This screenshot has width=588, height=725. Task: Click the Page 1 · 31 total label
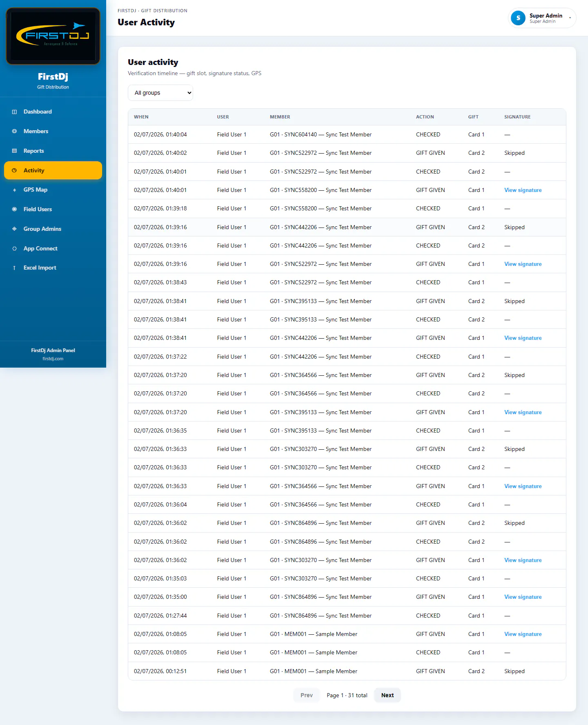coord(347,696)
